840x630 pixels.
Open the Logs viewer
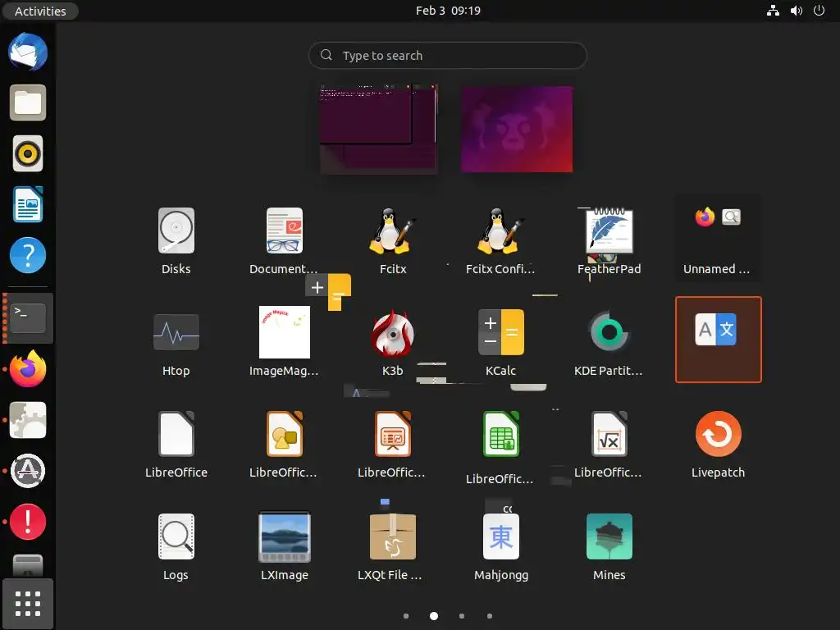(x=176, y=546)
